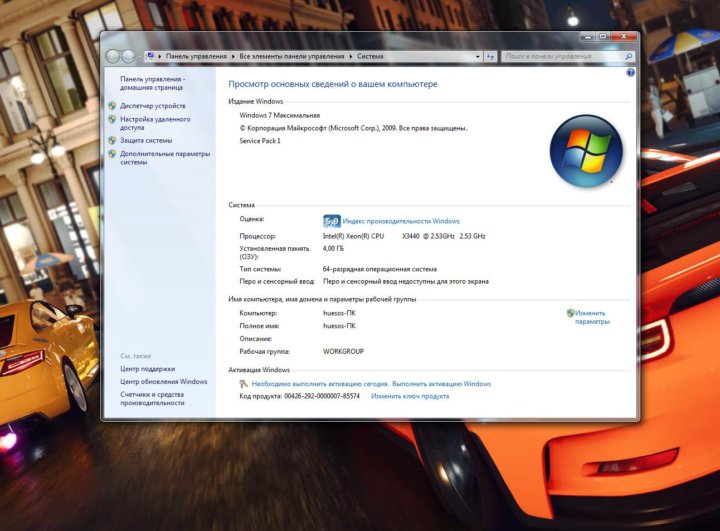
Task: Click the magnifier search icon
Action: [x=629, y=56]
